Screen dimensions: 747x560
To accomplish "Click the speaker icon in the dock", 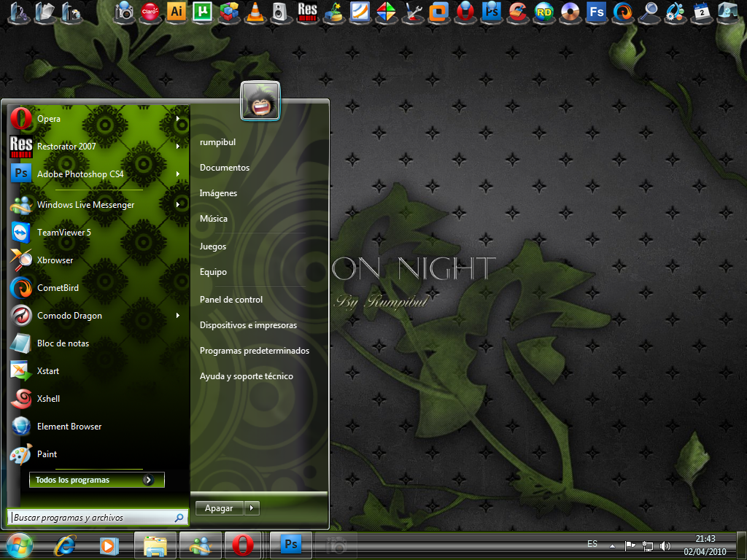I will (x=281, y=12).
